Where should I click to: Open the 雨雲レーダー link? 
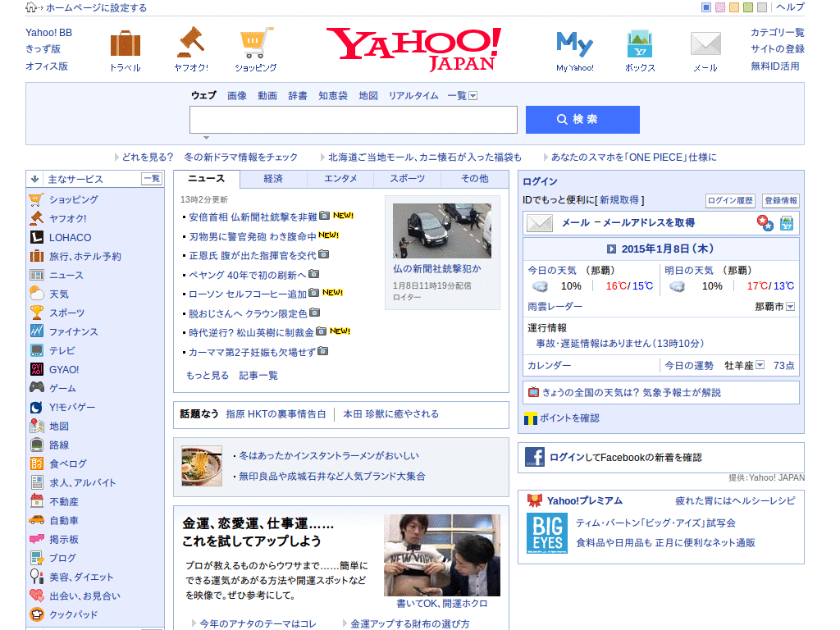click(x=555, y=307)
